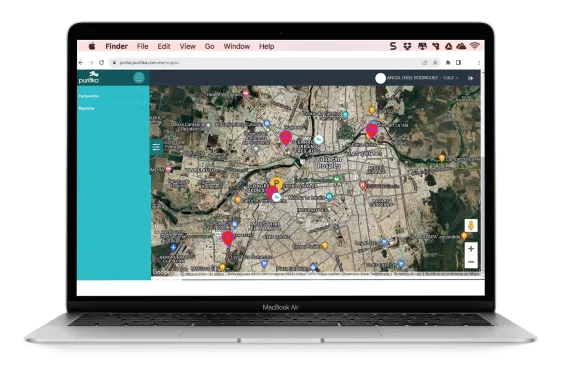Open the Apple menu
Image resolution: width=561 pixels, height=368 pixels.
[x=92, y=46]
